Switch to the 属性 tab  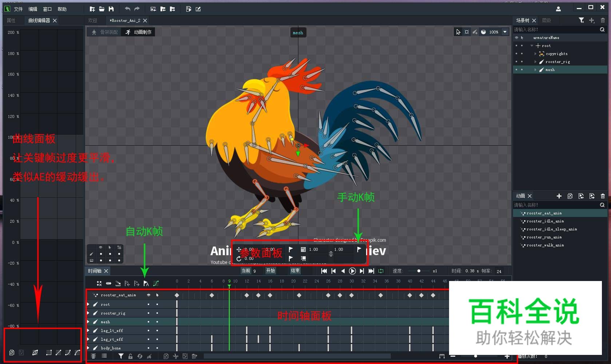[11, 20]
